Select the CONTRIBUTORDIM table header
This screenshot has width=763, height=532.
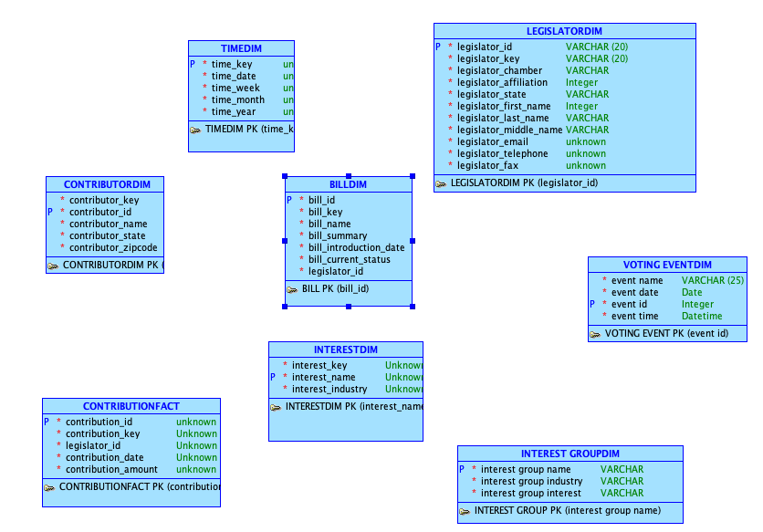(105, 184)
